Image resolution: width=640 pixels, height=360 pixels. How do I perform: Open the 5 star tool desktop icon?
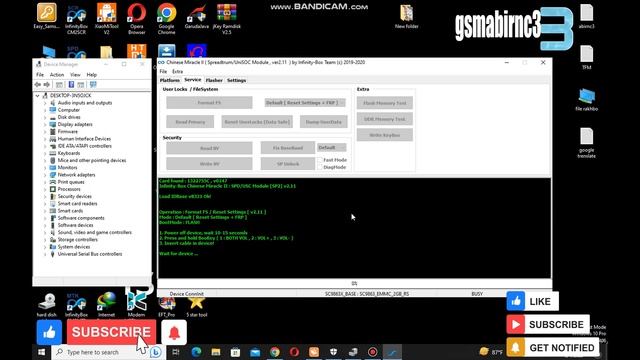coord(196,307)
